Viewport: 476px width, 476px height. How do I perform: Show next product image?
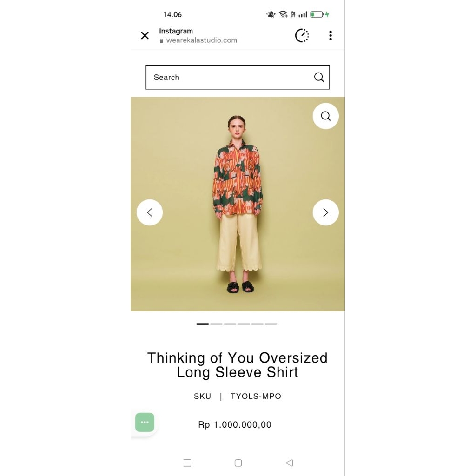325,212
